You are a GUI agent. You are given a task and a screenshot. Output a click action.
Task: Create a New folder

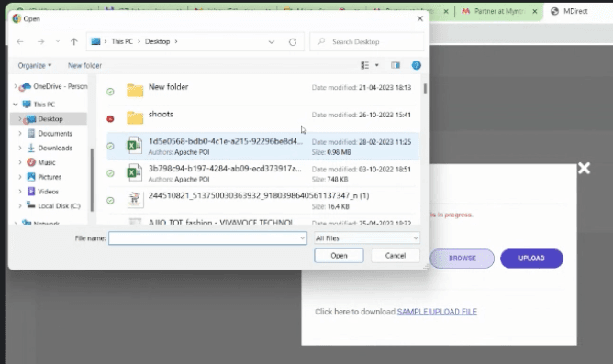coord(84,65)
